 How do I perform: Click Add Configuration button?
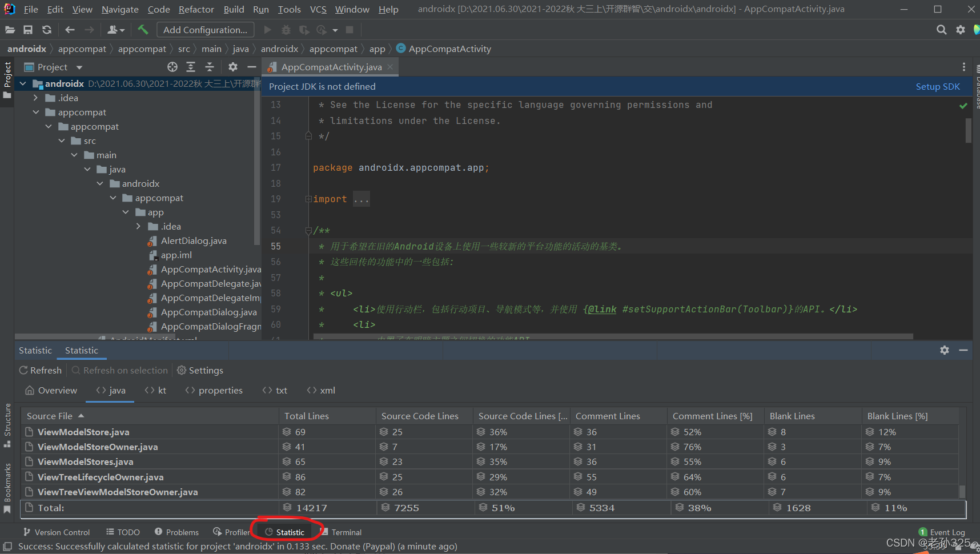pyautogui.click(x=205, y=30)
